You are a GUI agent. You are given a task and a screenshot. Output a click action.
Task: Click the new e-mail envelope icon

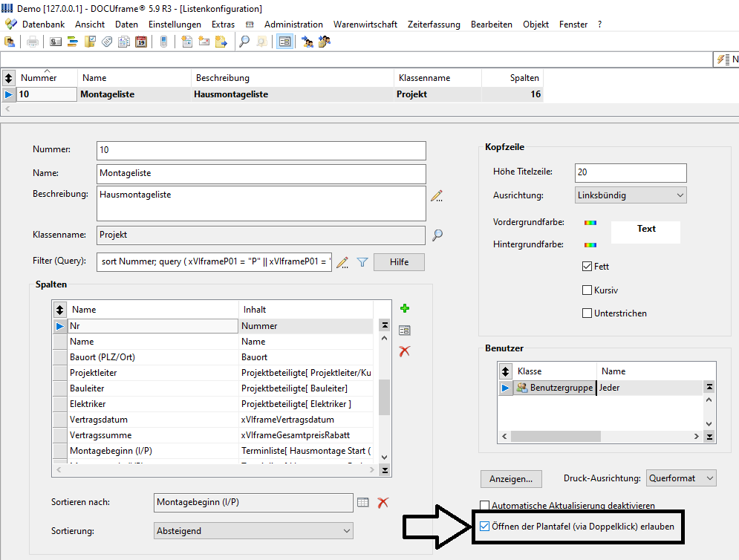(204, 42)
